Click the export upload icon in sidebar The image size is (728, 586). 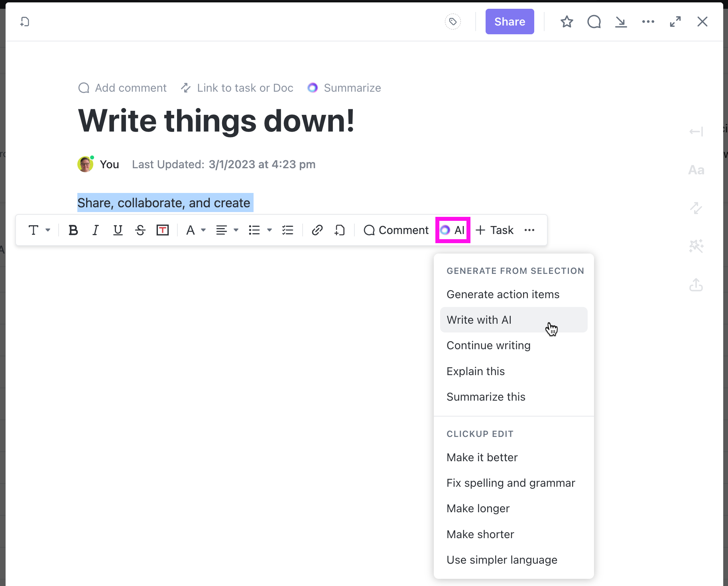coord(696,285)
